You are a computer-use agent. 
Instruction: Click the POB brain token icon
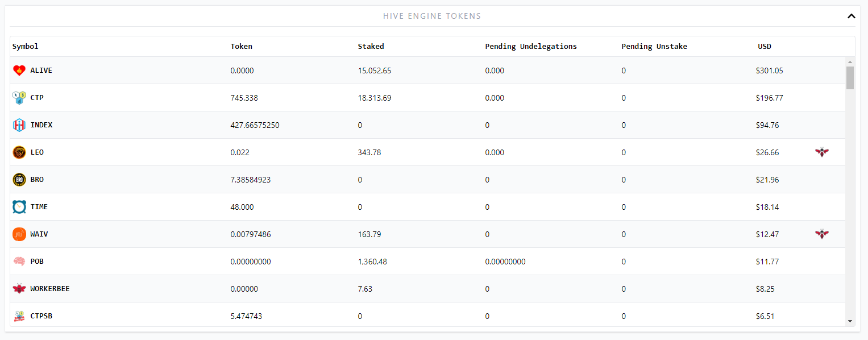pos(19,262)
